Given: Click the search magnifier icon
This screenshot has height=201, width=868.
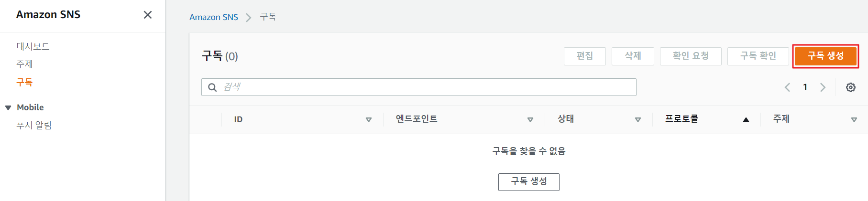Looking at the screenshot, I should pos(212,87).
